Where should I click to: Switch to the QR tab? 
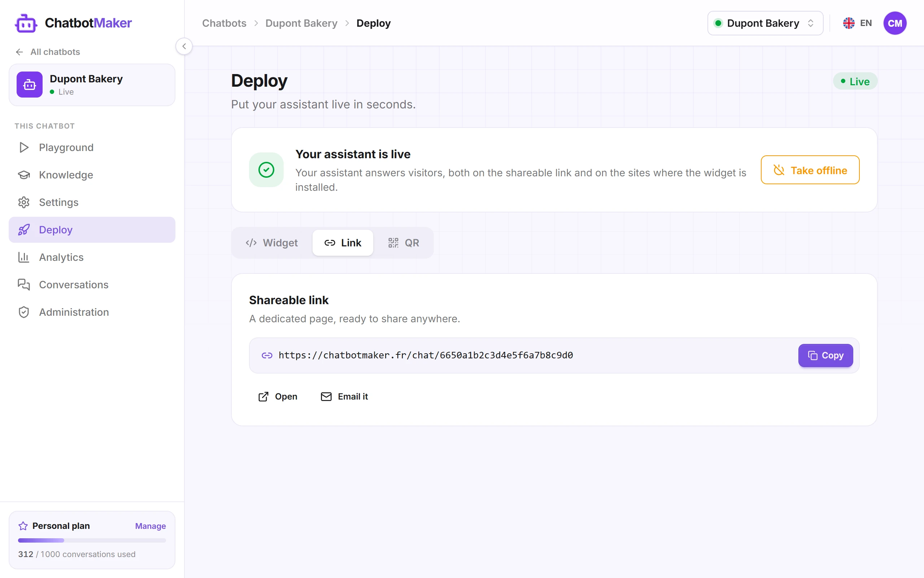pyautogui.click(x=404, y=243)
